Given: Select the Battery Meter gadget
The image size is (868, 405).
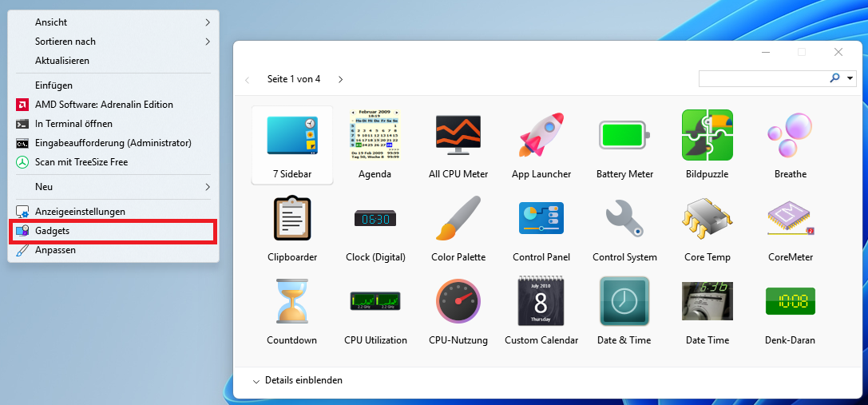Looking at the screenshot, I should click(x=624, y=135).
